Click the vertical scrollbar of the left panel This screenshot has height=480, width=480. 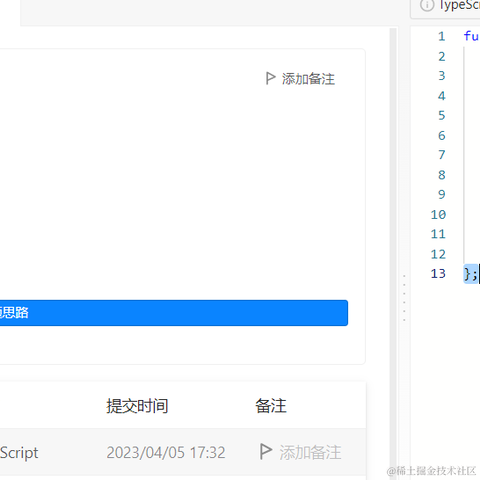[393, 253]
